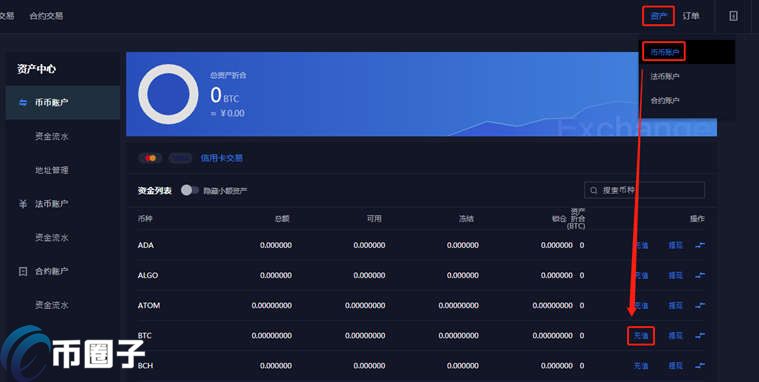Select 法币账户 from assets dropdown
The image size is (759, 382).
point(665,76)
